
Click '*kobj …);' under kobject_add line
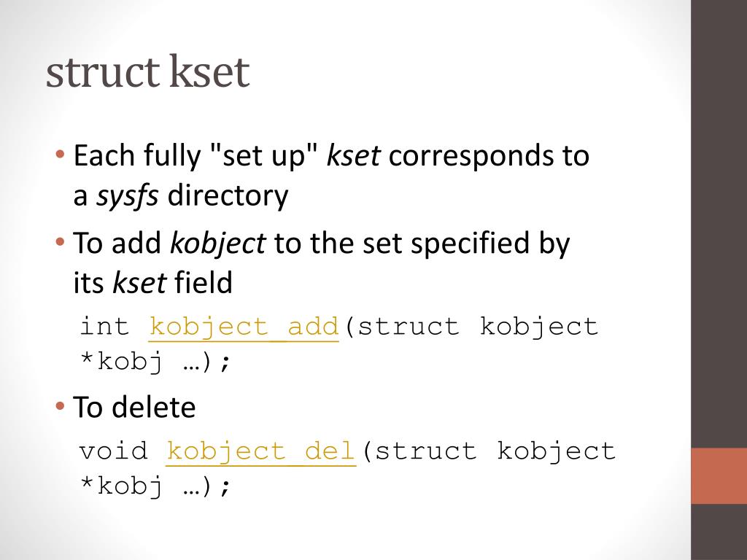(155, 362)
